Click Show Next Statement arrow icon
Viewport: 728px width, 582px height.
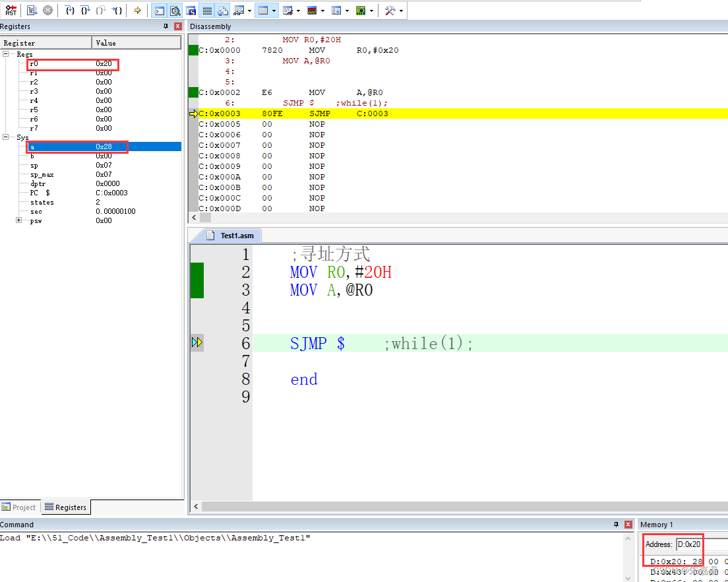point(137,10)
